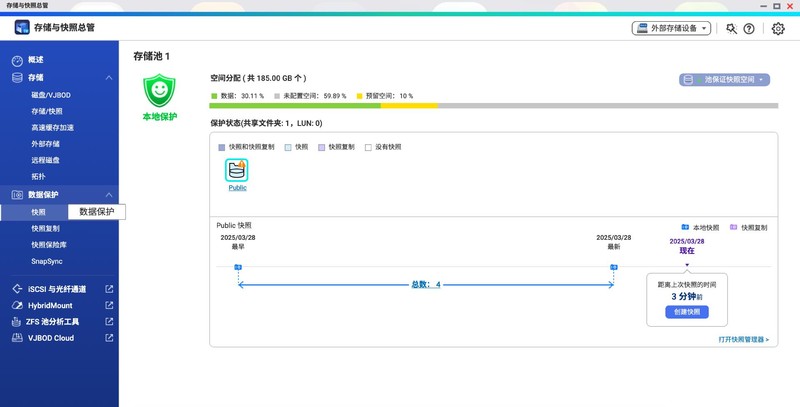Open 打开快照管理器 link
800x407 pixels.
(743, 340)
